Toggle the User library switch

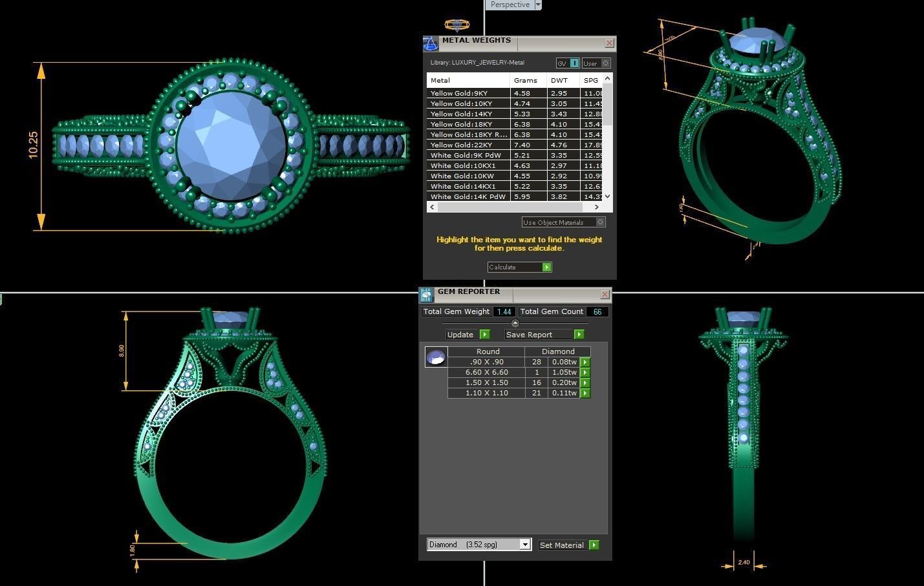point(596,63)
